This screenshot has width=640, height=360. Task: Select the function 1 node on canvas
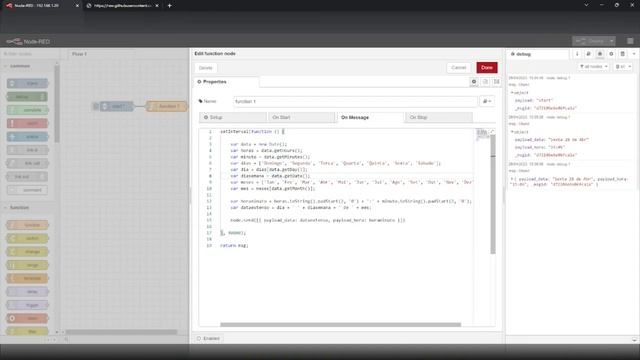166,107
